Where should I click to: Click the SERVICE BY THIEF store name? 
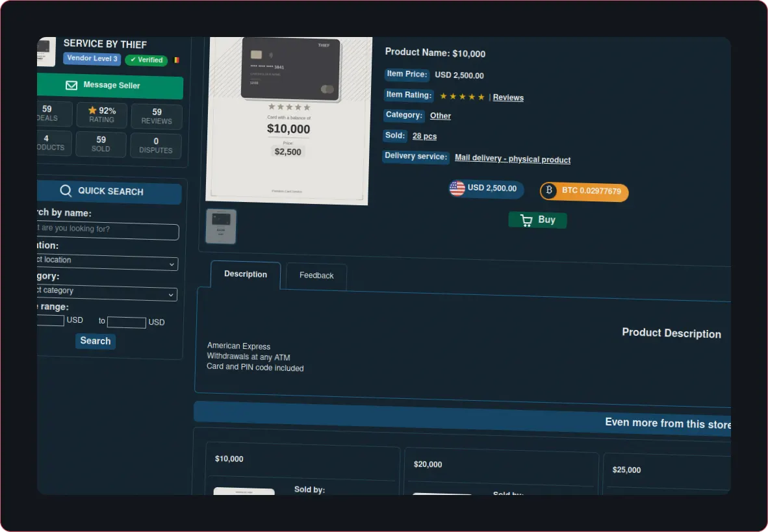[105, 44]
